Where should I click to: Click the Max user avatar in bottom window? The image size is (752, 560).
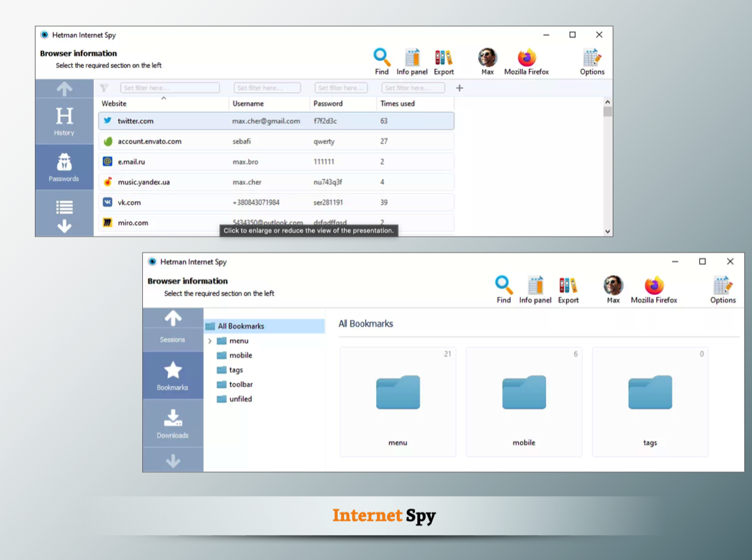point(613,286)
